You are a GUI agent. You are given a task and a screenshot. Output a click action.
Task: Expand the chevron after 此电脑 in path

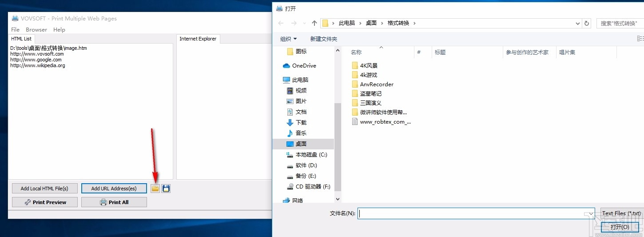(360, 23)
